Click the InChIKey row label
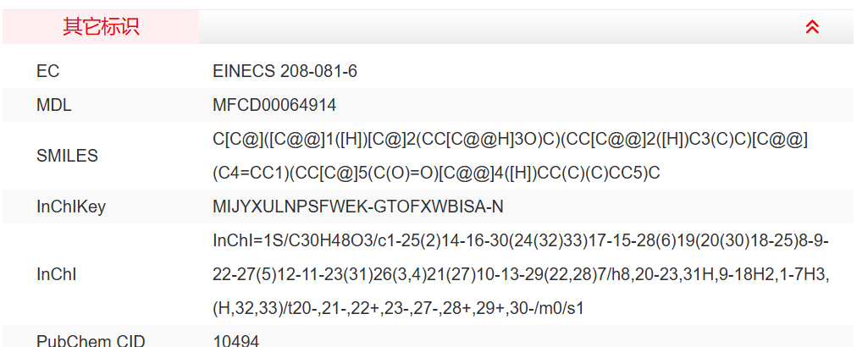Image resolution: width=868 pixels, height=347 pixels. [71, 207]
